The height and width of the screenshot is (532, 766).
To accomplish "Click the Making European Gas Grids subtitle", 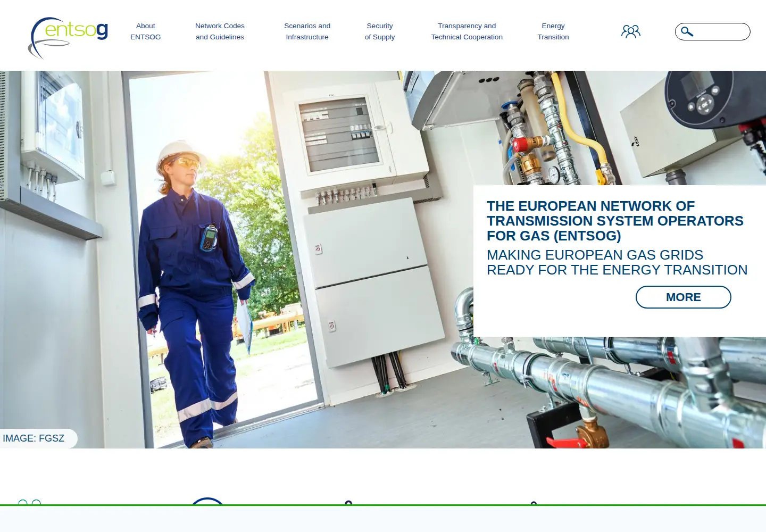I will 617,262.
